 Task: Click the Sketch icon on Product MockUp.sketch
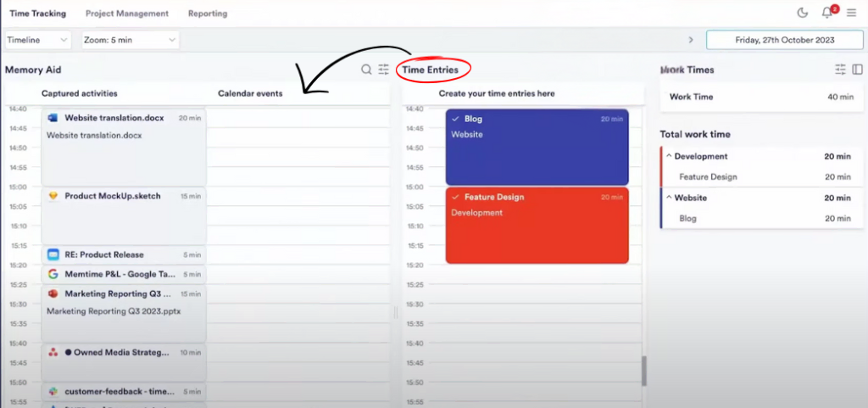click(53, 196)
